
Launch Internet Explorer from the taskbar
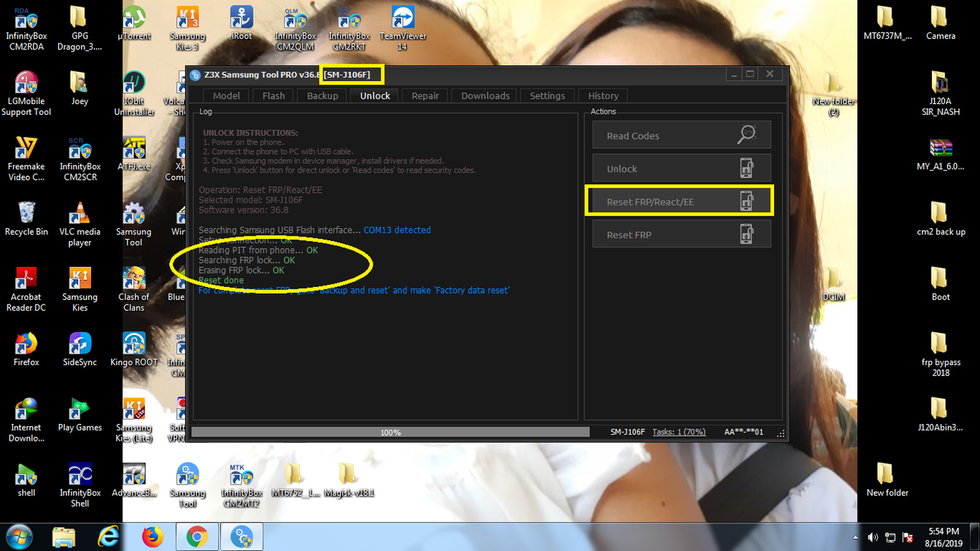(109, 536)
